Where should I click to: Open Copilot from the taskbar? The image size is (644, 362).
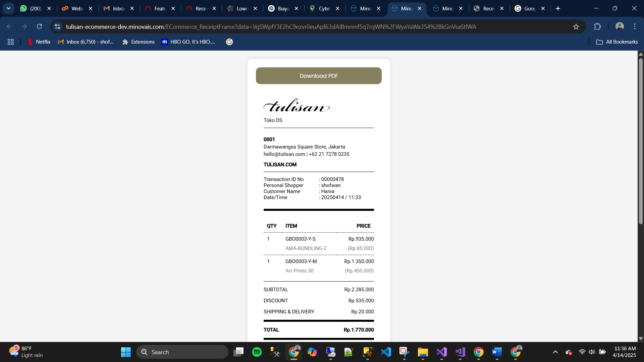coord(312,352)
